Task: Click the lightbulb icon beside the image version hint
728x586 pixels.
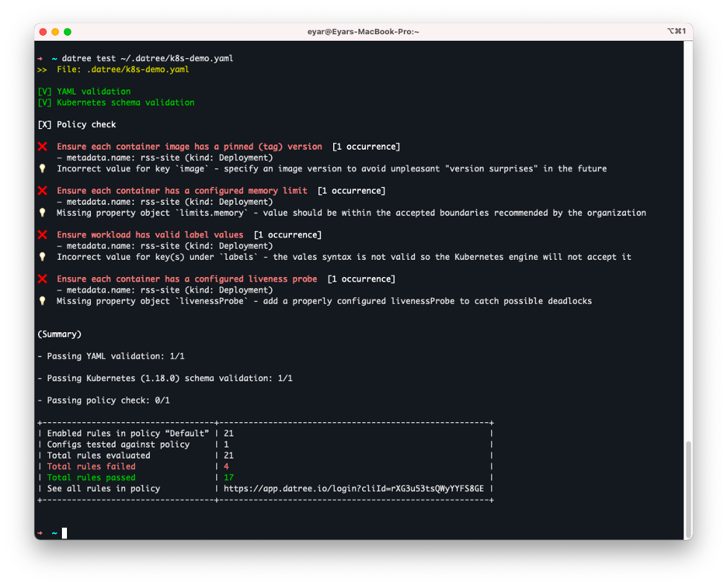Action: click(42, 168)
